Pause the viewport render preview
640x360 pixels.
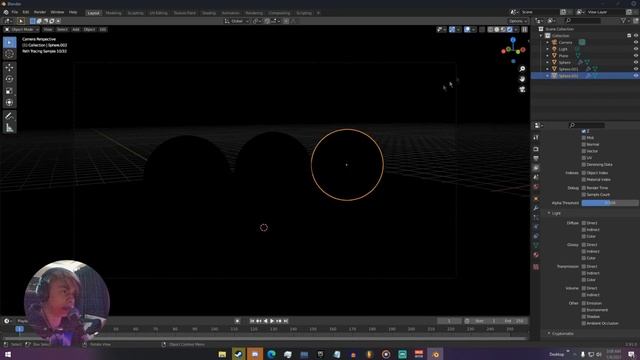(525, 29)
